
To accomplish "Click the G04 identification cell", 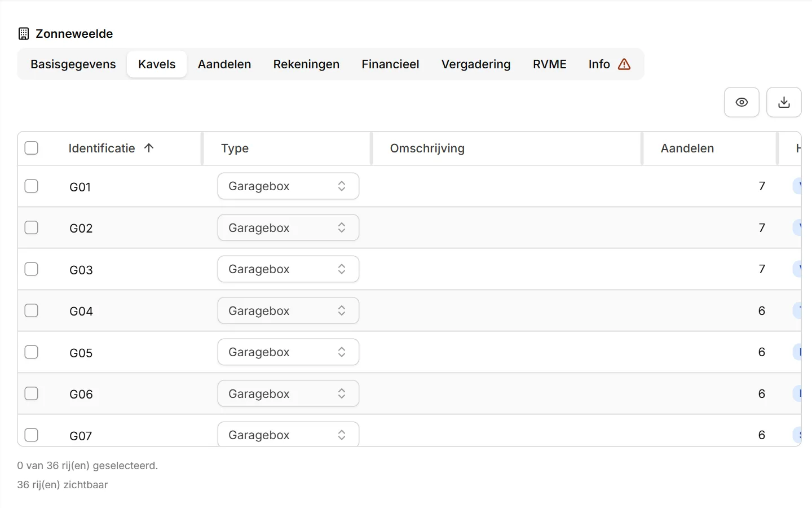I will pos(81,311).
